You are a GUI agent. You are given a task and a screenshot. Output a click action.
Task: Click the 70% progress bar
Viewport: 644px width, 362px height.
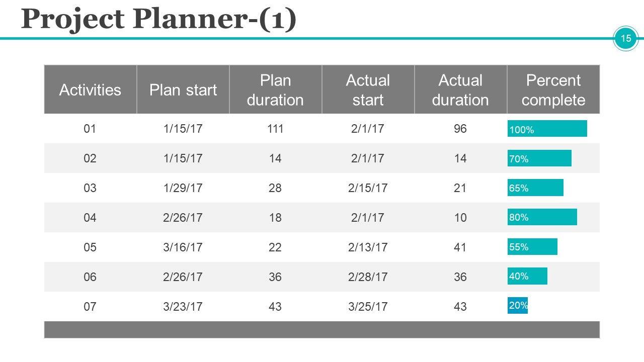coord(539,158)
